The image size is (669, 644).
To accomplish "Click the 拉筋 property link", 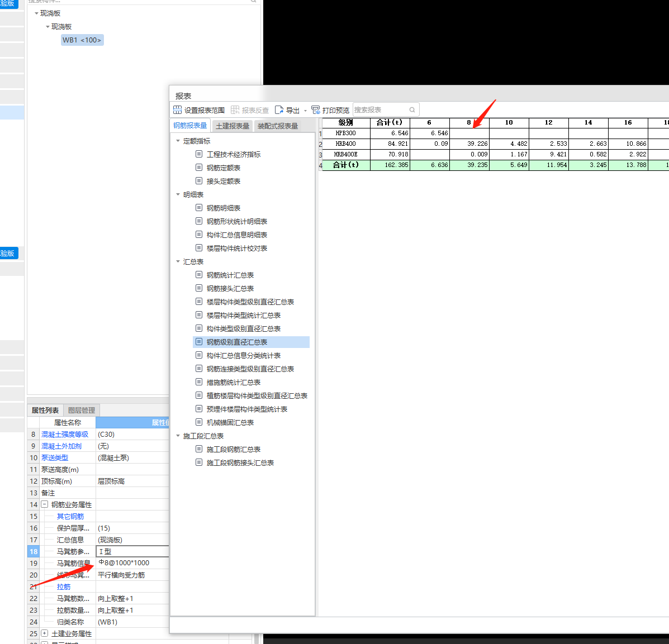I will coord(64,587).
